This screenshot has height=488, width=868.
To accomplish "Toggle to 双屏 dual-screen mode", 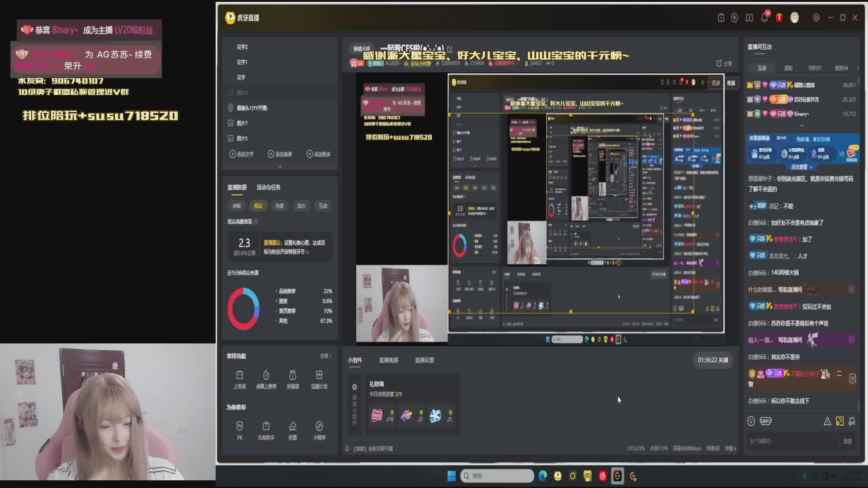I will [x=716, y=83].
